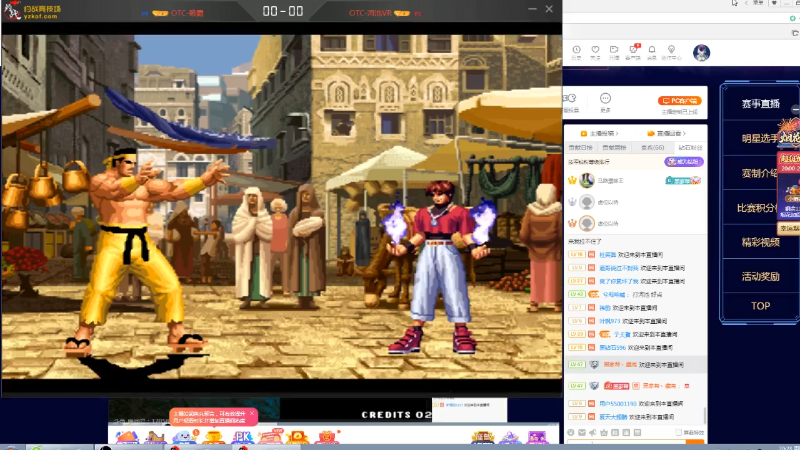Click the purple become-a-fan button

[x=684, y=162]
